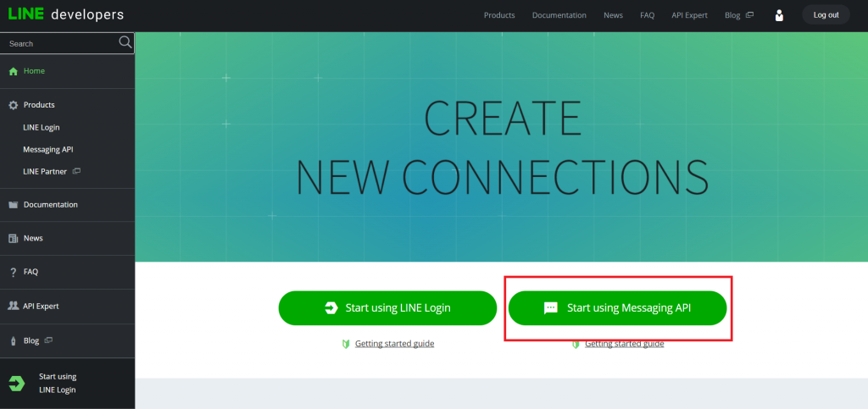The image size is (868, 409).
Task: Click beginner mark icon under Messaging API
Action: point(576,344)
